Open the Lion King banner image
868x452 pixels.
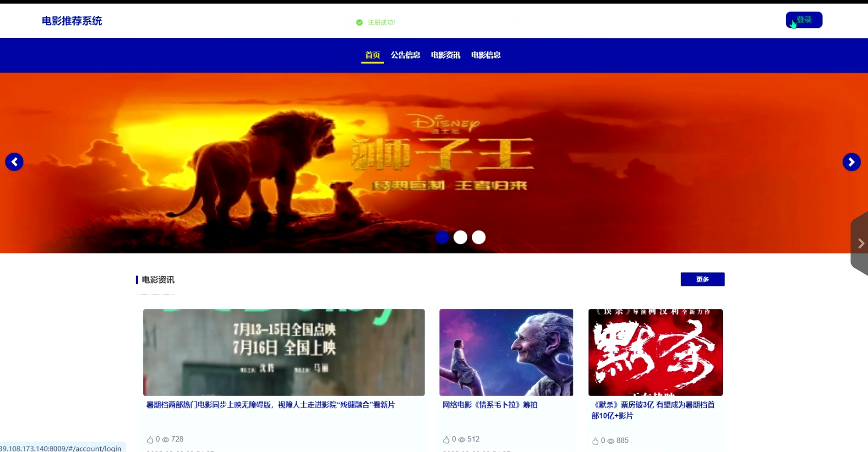click(434, 163)
